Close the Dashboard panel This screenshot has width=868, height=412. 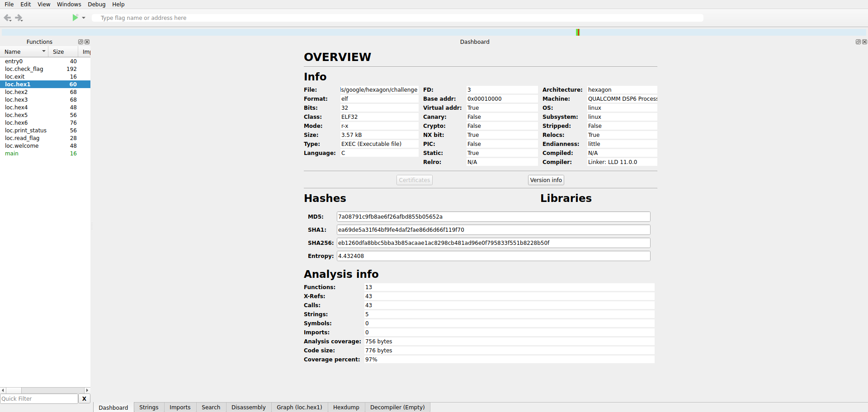pyautogui.click(x=864, y=42)
